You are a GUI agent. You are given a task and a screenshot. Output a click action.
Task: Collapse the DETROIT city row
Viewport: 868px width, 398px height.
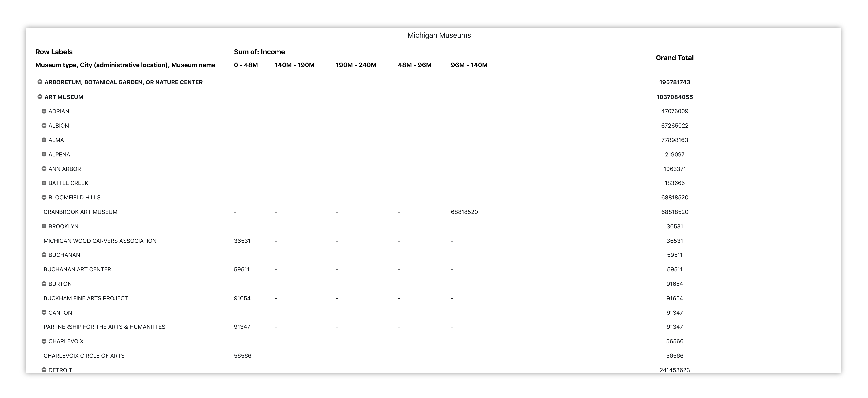click(44, 370)
